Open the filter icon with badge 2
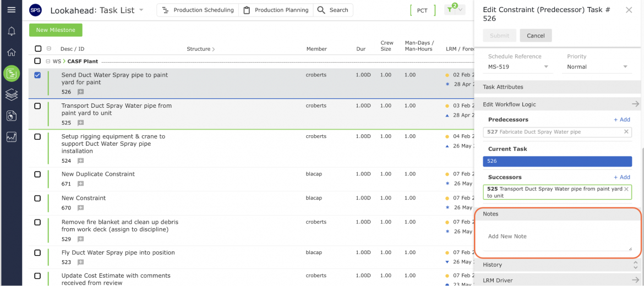 pos(451,9)
